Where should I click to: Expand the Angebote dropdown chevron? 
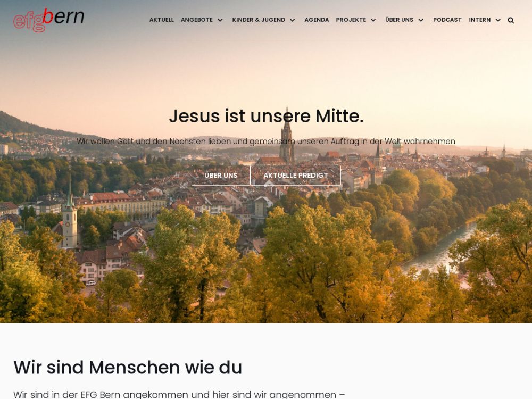tap(220, 20)
